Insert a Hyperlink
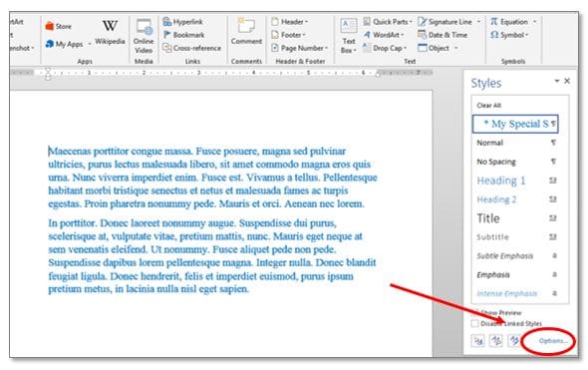This screenshot has width=588, height=370. [182, 22]
